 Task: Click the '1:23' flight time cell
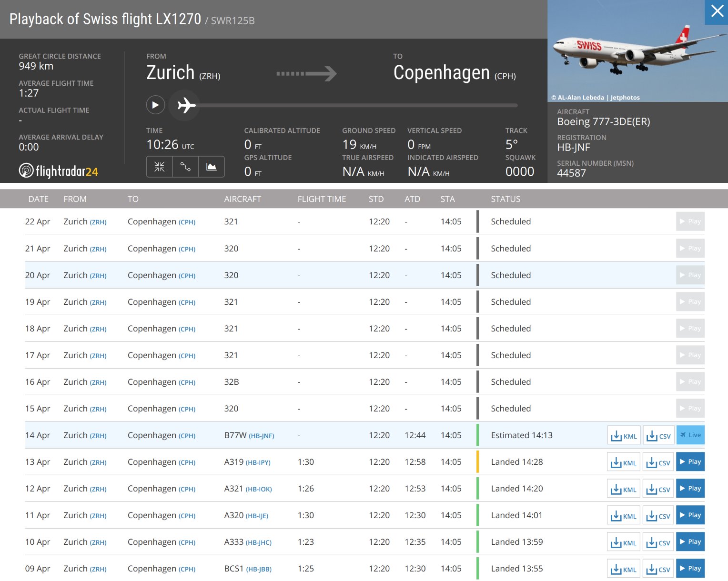[x=306, y=542]
